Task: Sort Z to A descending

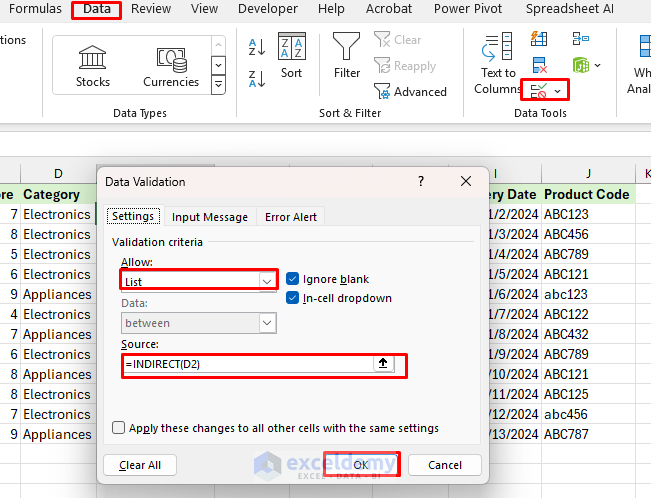Action: 257,79
